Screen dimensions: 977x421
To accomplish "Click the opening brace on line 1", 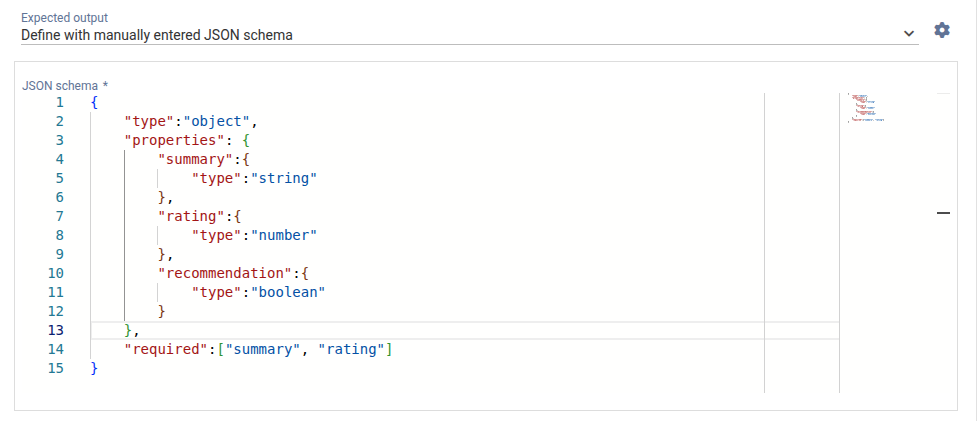I will pyautogui.click(x=94, y=102).
